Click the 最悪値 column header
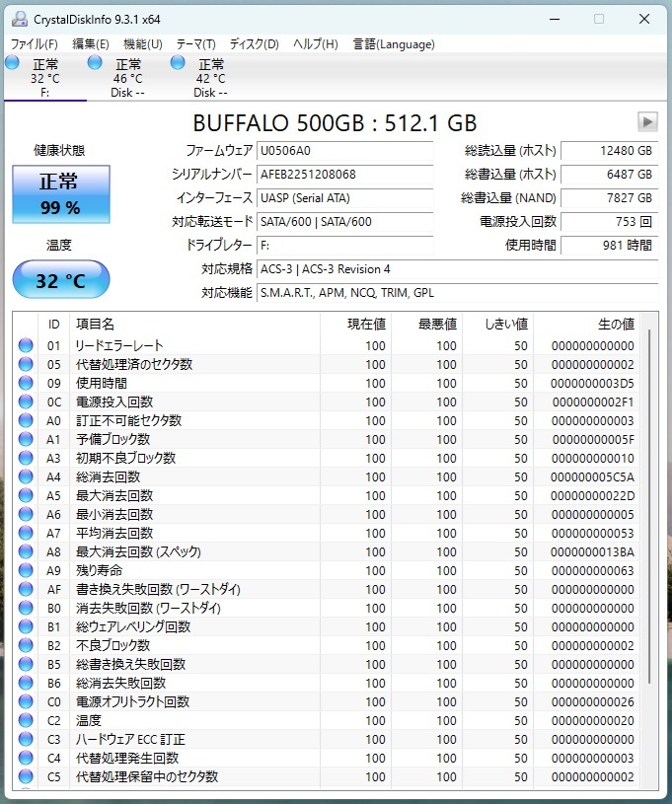 [x=427, y=324]
